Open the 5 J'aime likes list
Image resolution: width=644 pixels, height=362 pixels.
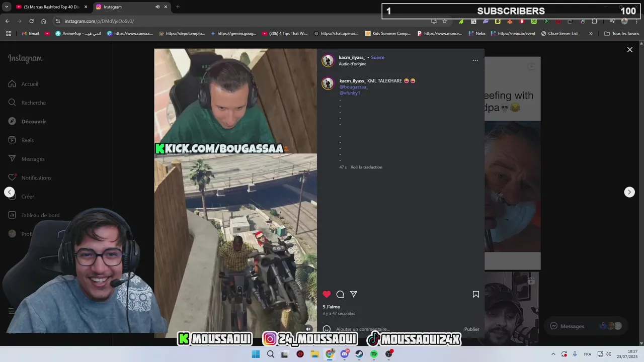332,307
